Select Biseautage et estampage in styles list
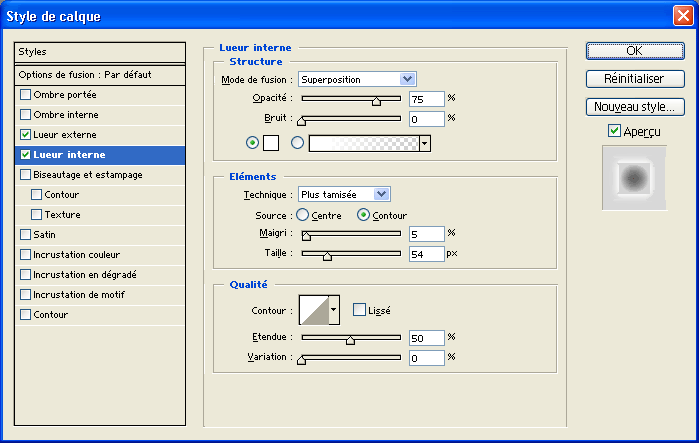The image size is (699, 443). [x=87, y=174]
